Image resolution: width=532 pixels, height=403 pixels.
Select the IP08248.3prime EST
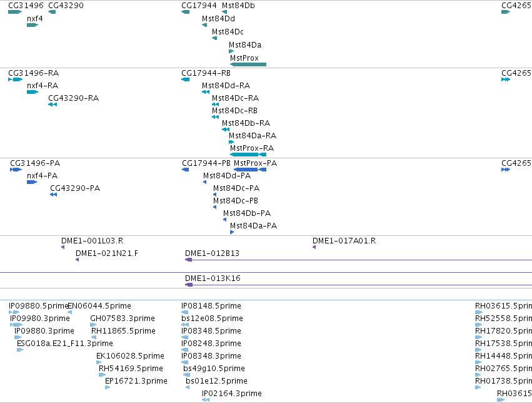[x=184, y=350]
